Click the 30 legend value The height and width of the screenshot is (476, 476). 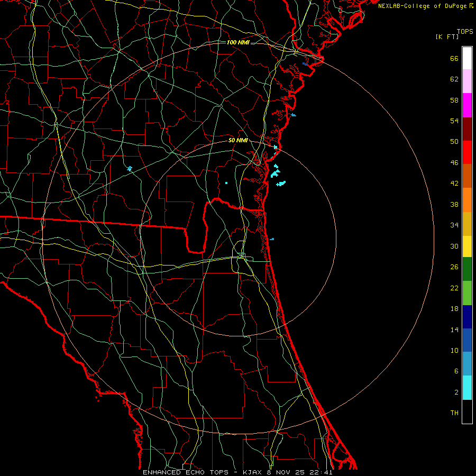[x=454, y=246]
